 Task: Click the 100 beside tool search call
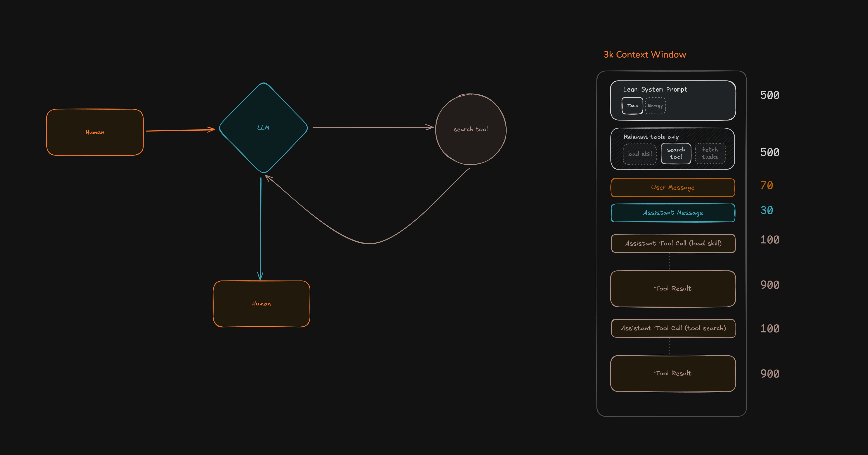tap(770, 329)
